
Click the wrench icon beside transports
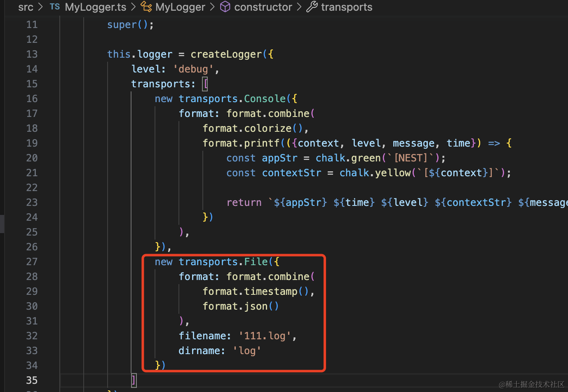click(312, 7)
